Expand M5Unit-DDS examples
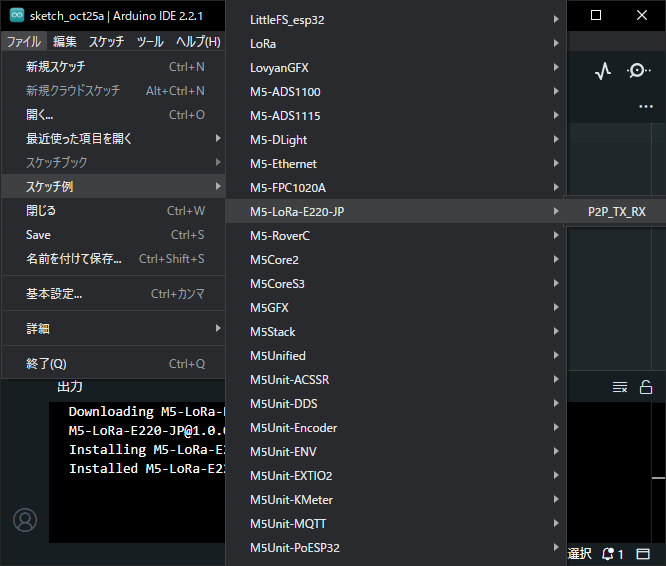 point(396,403)
